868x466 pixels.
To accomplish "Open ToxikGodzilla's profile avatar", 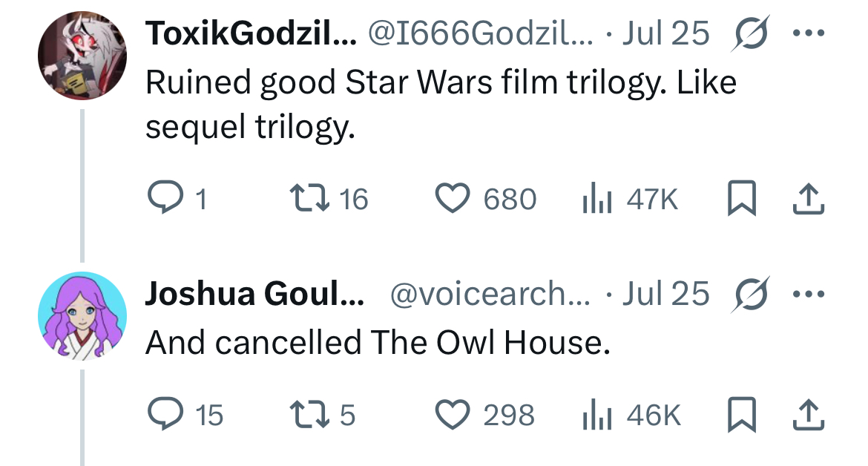I will coord(82,56).
